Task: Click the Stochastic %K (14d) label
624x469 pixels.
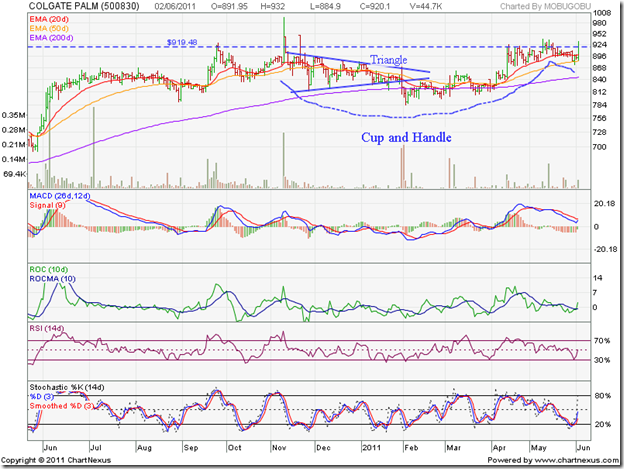Action: [67, 387]
